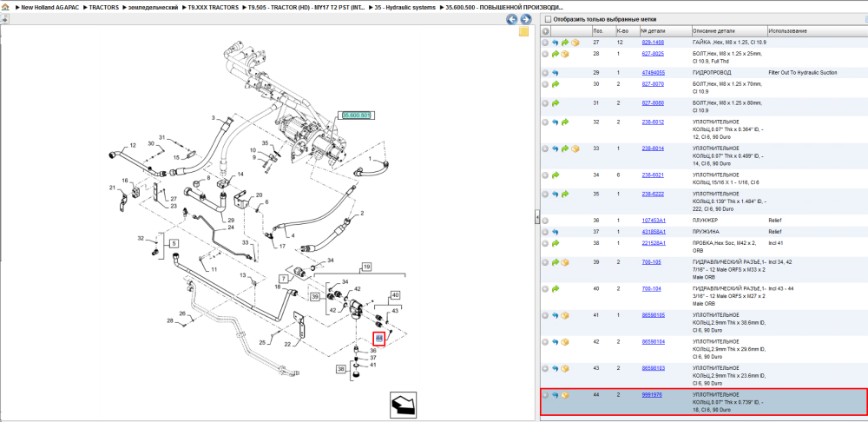This screenshot has height=422, width=868.
Task: Open '35 - Hydraulic systems' breadcrumb
Action: (404, 8)
